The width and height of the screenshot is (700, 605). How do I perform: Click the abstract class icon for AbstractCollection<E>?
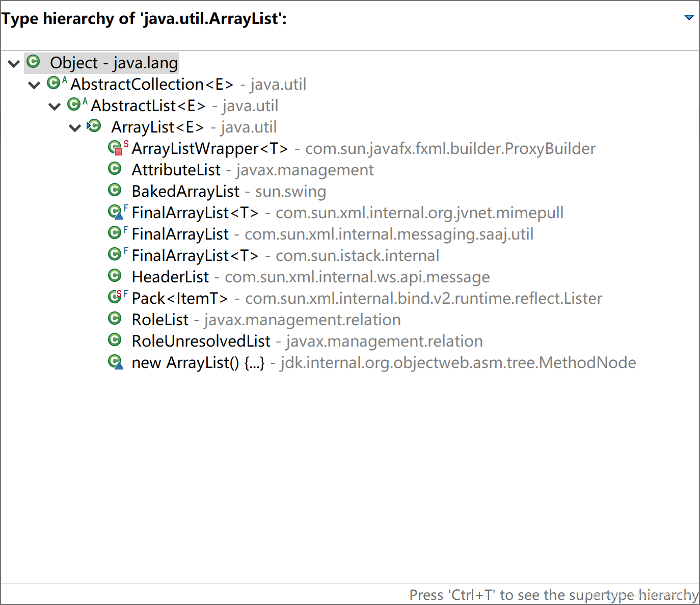tap(53, 83)
